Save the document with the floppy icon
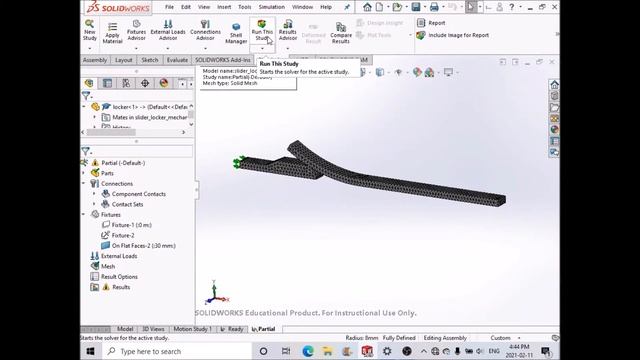The width and height of the screenshot is (640, 360). (x=416, y=7)
